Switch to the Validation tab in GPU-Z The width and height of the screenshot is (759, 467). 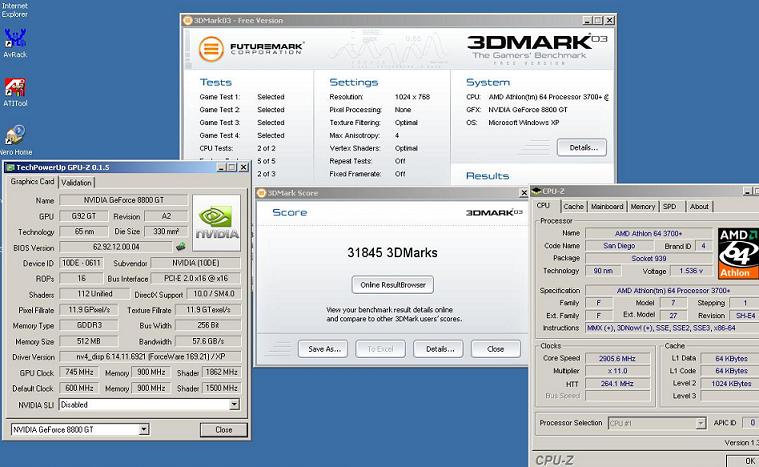tap(76, 183)
